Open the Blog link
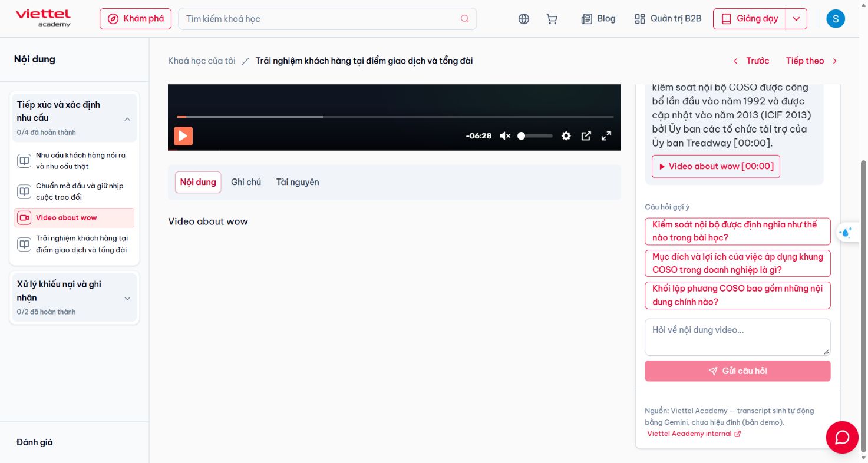Screen dimensions: 868x463 598,19
